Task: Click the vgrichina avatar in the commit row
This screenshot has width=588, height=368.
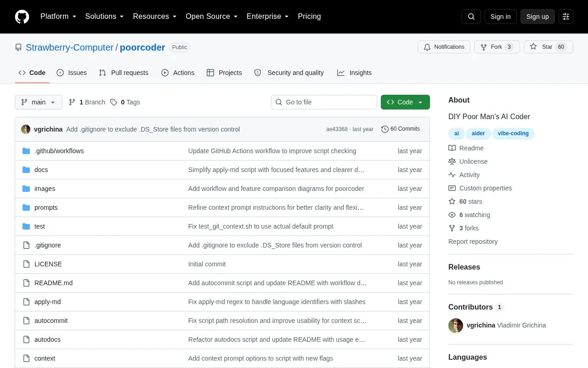Action: pyautogui.click(x=26, y=129)
